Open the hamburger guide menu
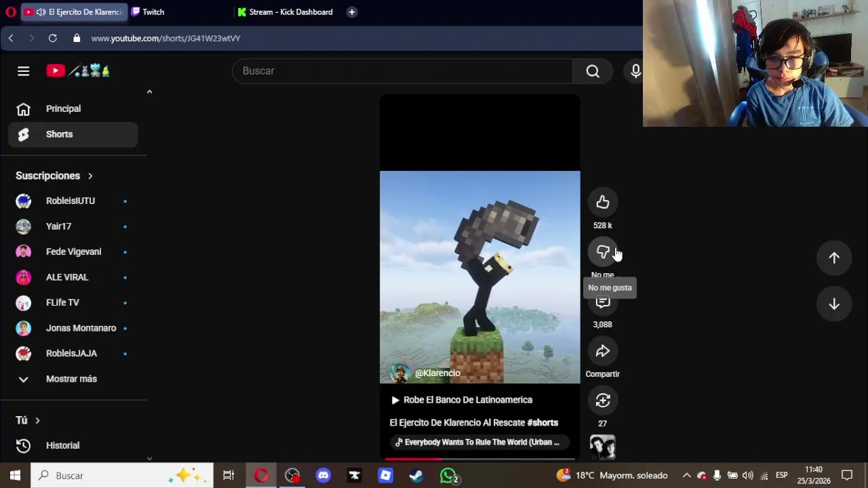This screenshot has width=868, height=488. coord(24,71)
